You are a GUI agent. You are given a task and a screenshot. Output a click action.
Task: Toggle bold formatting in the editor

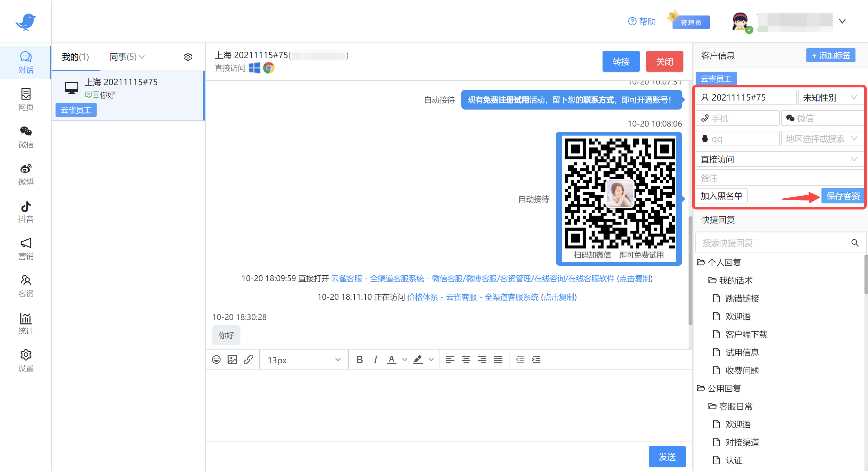click(x=359, y=360)
